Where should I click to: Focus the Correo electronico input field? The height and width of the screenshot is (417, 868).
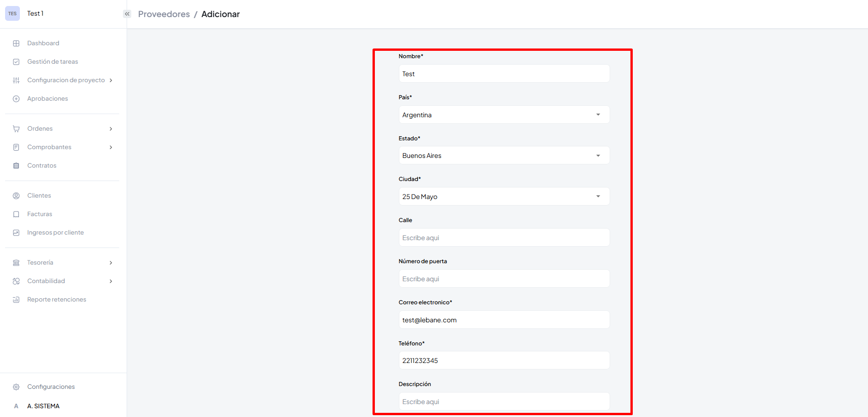pyautogui.click(x=504, y=320)
